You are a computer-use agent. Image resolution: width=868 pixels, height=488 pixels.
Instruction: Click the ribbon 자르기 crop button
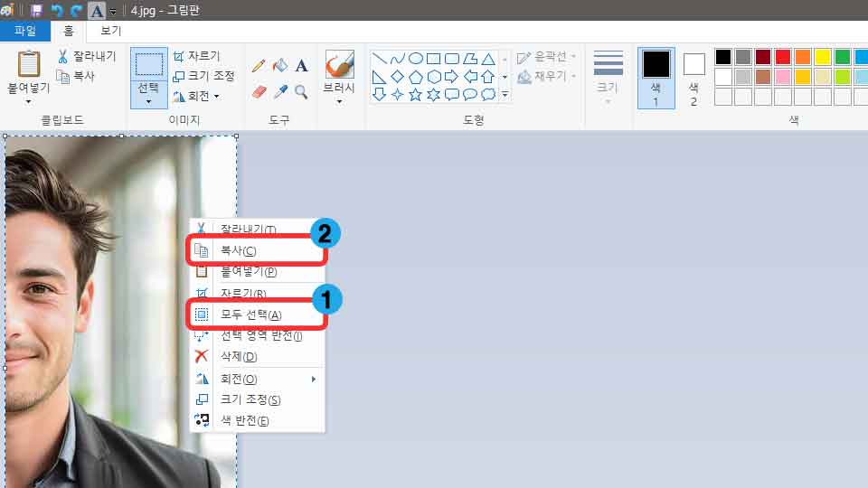click(196, 56)
